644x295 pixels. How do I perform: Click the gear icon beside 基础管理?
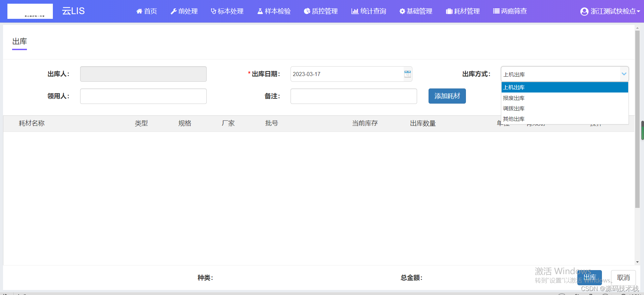pyautogui.click(x=402, y=11)
